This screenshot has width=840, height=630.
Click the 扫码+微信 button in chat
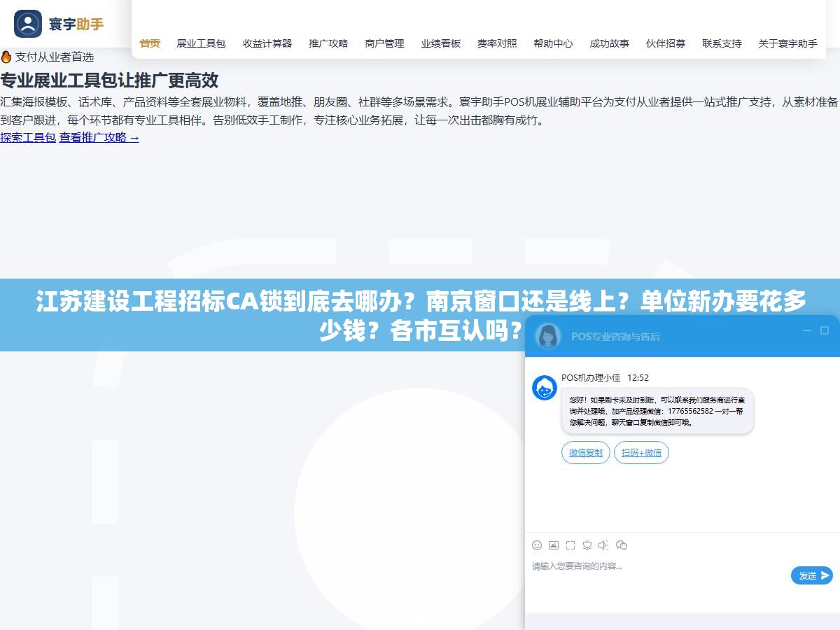pyautogui.click(x=641, y=453)
